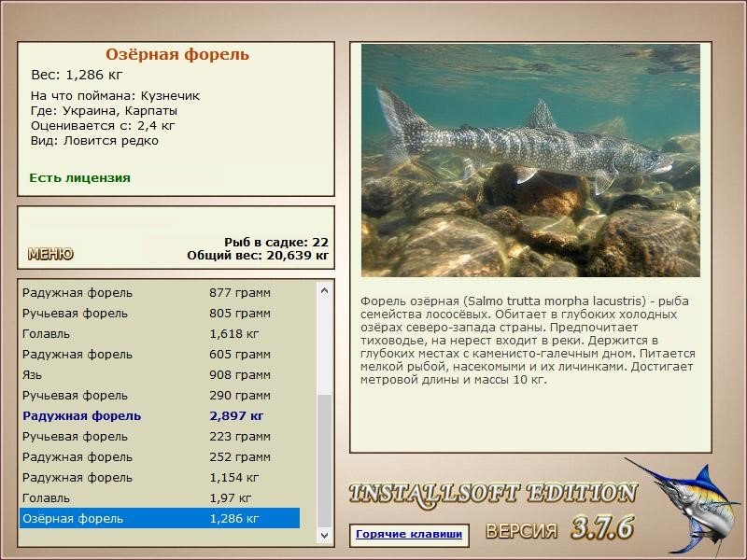Click the Озёрная форель title heading
Screen dimensions: 747x560
(x=177, y=54)
